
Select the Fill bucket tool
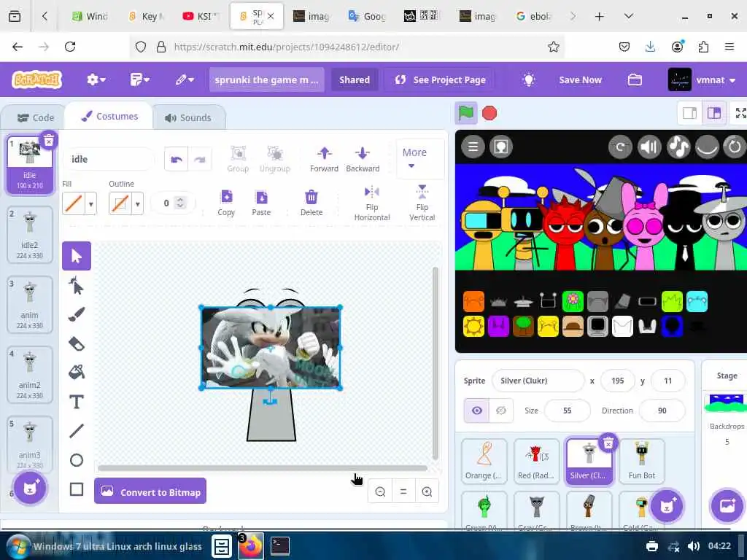(76, 372)
